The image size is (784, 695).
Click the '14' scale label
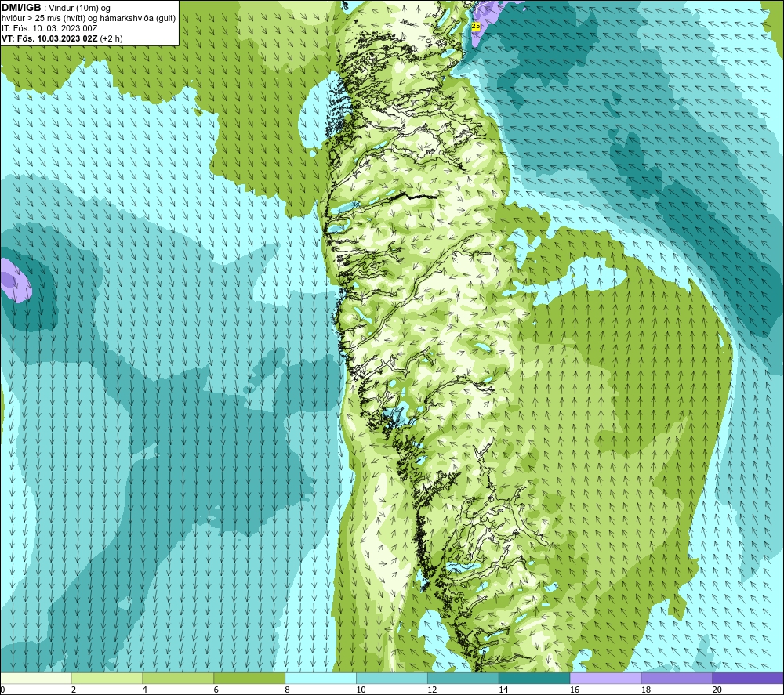(x=503, y=690)
